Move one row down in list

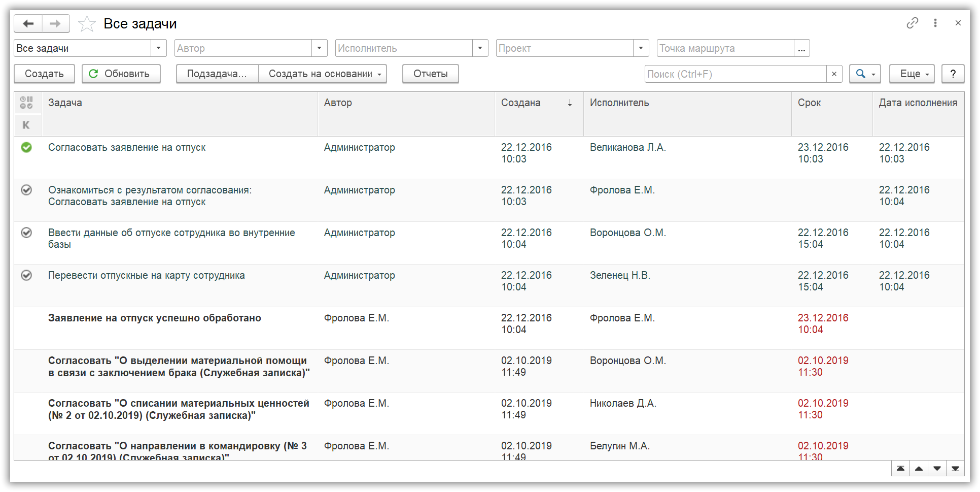(937, 468)
